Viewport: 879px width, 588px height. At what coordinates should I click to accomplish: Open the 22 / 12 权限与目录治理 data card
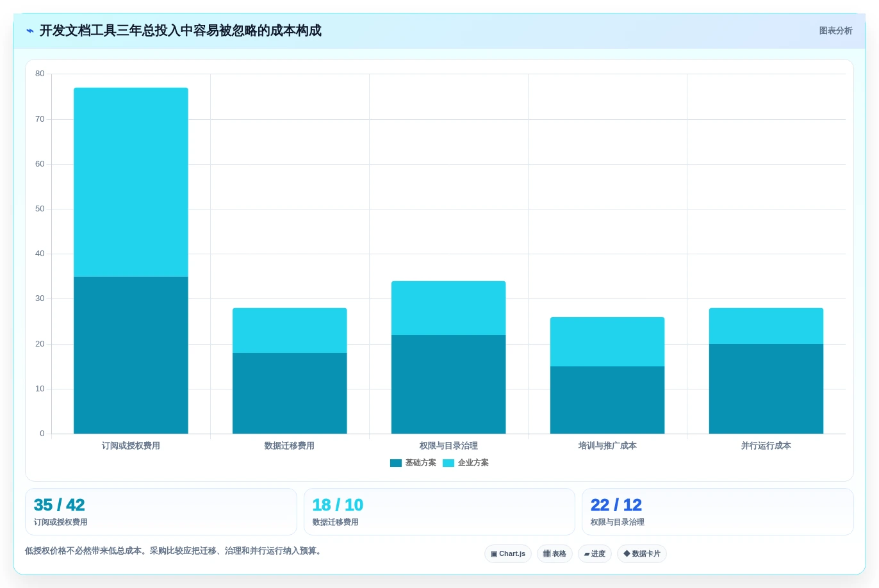tap(718, 512)
